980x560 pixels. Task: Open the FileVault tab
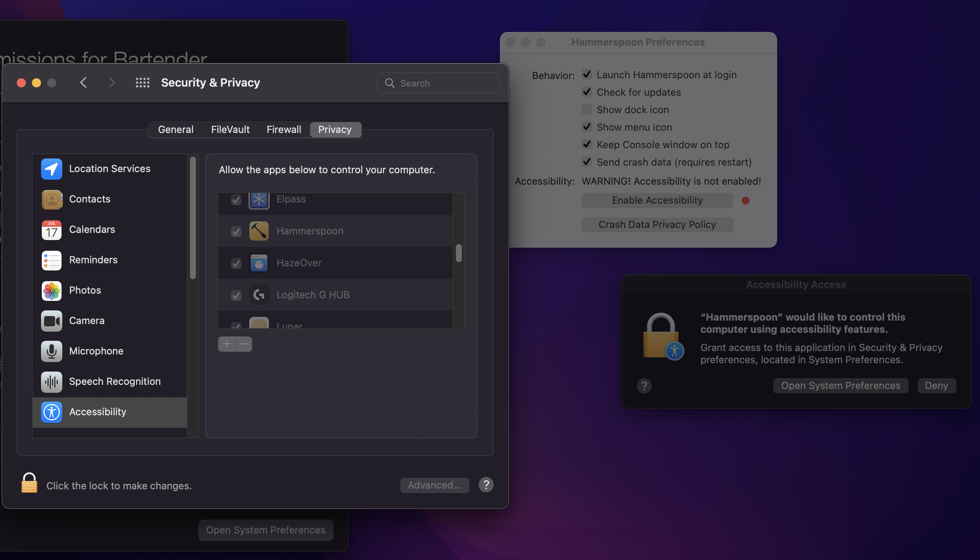pyautogui.click(x=230, y=130)
